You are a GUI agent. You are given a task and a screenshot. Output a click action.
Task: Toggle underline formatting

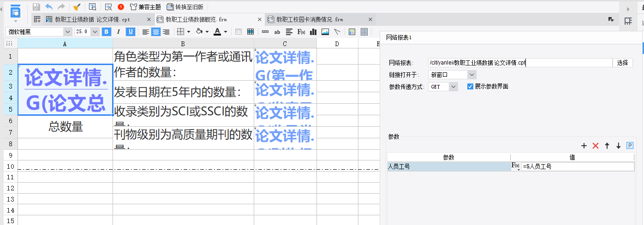(131, 32)
